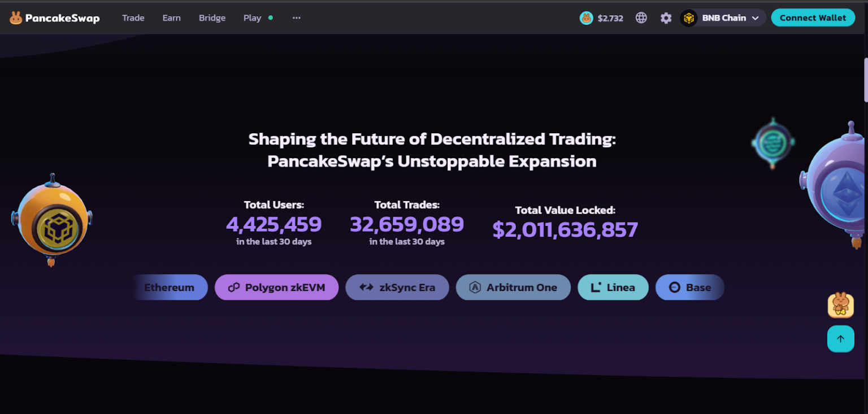Select the Base chain icon
Viewport: 868px width, 414px height.
pyautogui.click(x=673, y=287)
